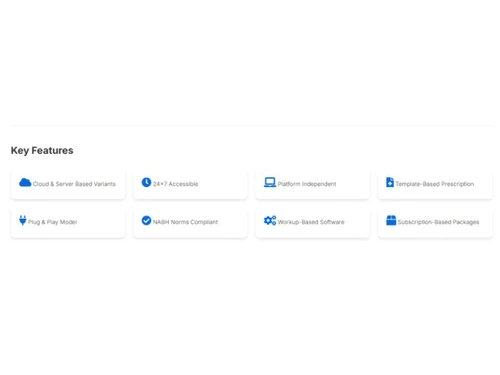
Task: Click the clock icon beside 24×7 Accessible
Action: click(x=146, y=182)
